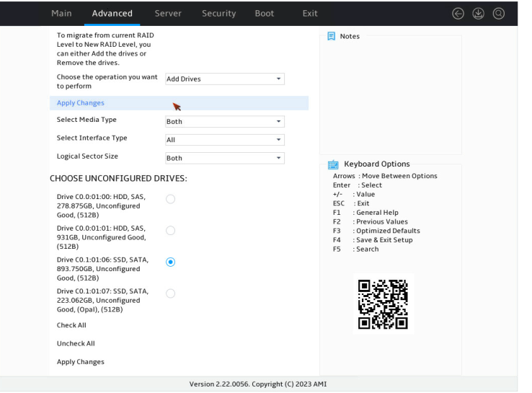Click 'F1 : General Help' hint
532x393 pixels.
(365, 213)
